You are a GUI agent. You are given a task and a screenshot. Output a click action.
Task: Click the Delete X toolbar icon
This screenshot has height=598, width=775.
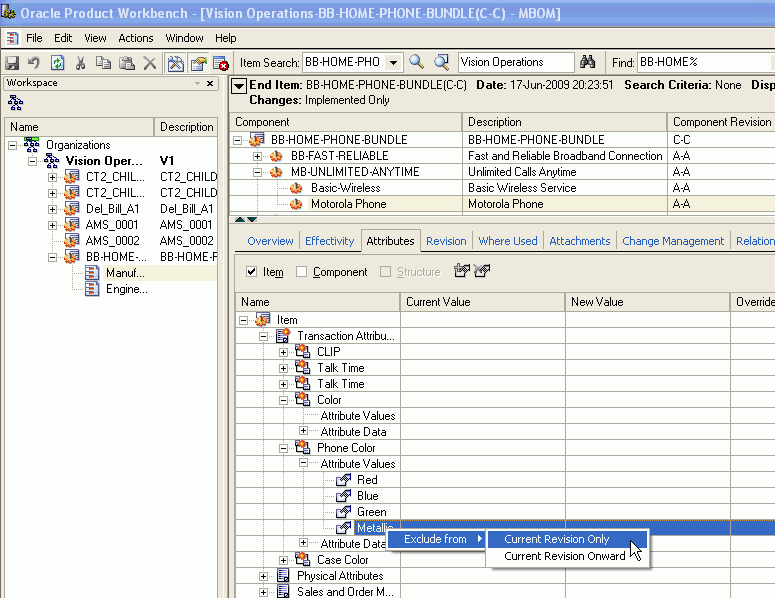(150, 63)
